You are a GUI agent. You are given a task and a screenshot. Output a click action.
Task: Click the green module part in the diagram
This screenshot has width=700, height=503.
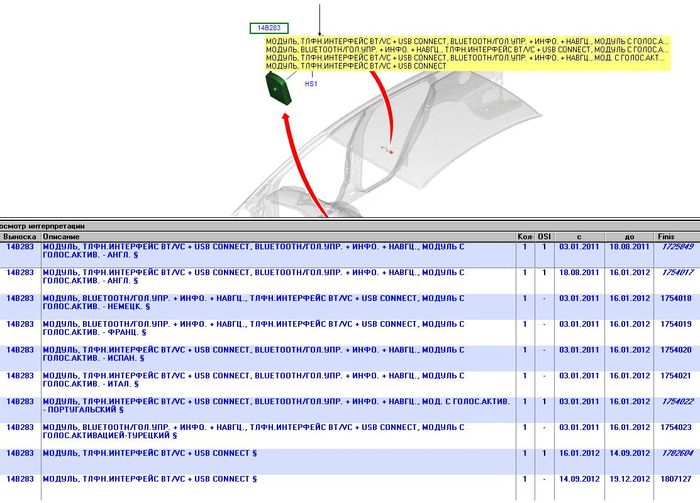pos(278,87)
